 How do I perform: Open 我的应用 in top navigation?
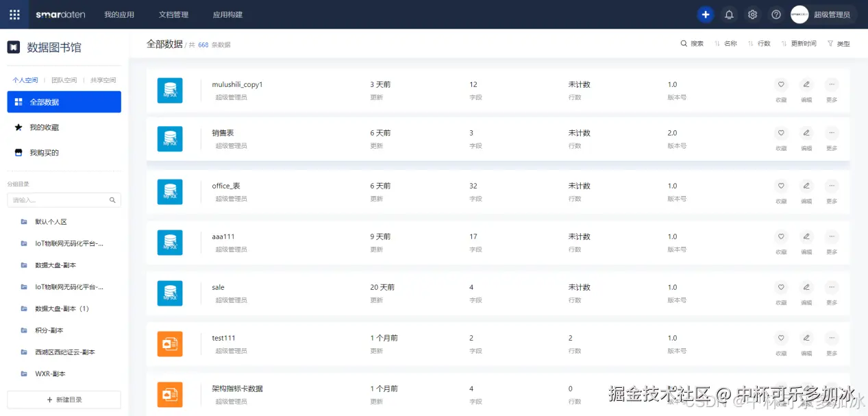pyautogui.click(x=119, y=14)
